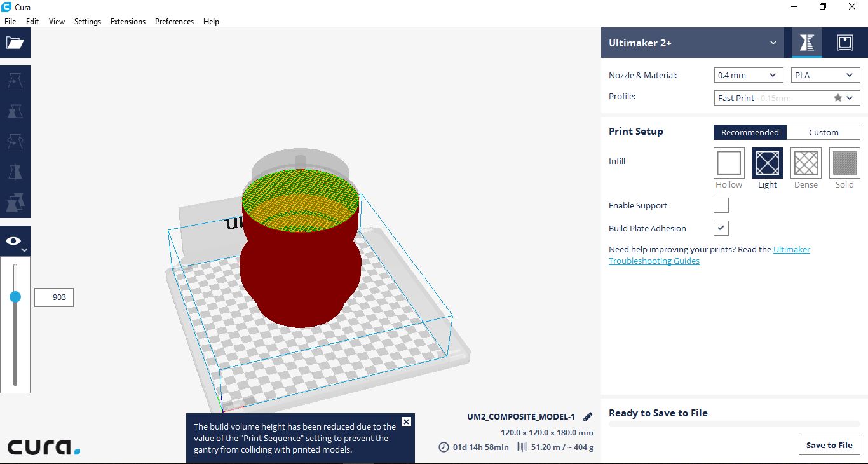Viewport: 868px width, 464px height.
Task: Click Save to File button
Action: click(x=829, y=445)
